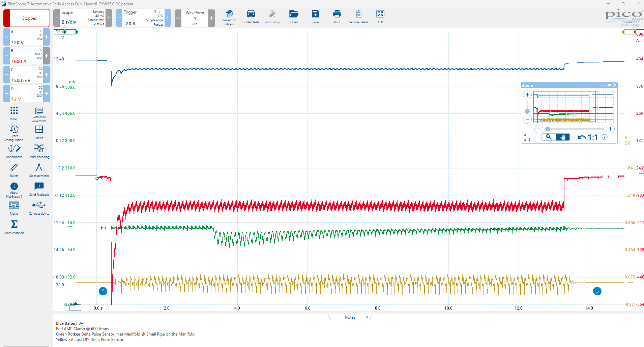Open Vehicle details

(x=359, y=17)
